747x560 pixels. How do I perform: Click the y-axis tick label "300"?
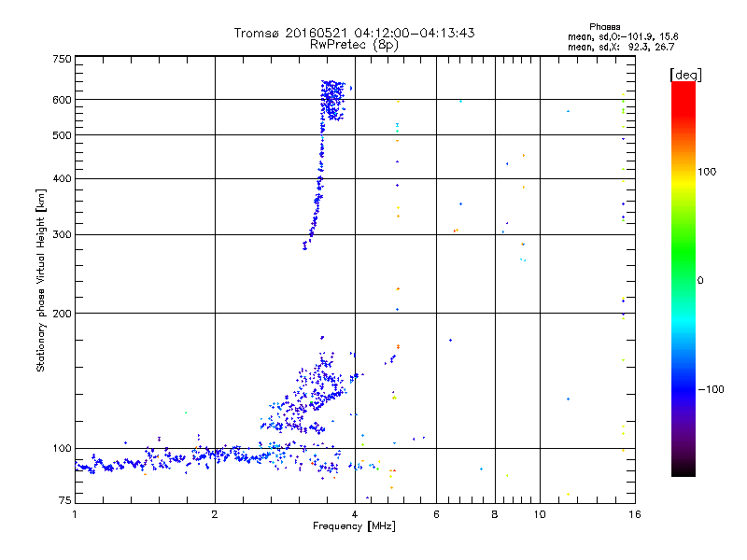point(62,235)
